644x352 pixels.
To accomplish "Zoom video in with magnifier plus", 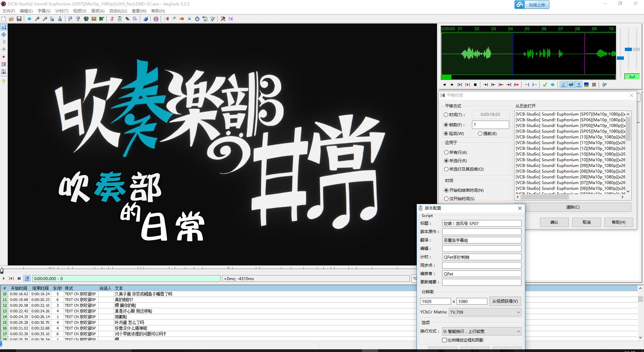I will click(37, 19).
